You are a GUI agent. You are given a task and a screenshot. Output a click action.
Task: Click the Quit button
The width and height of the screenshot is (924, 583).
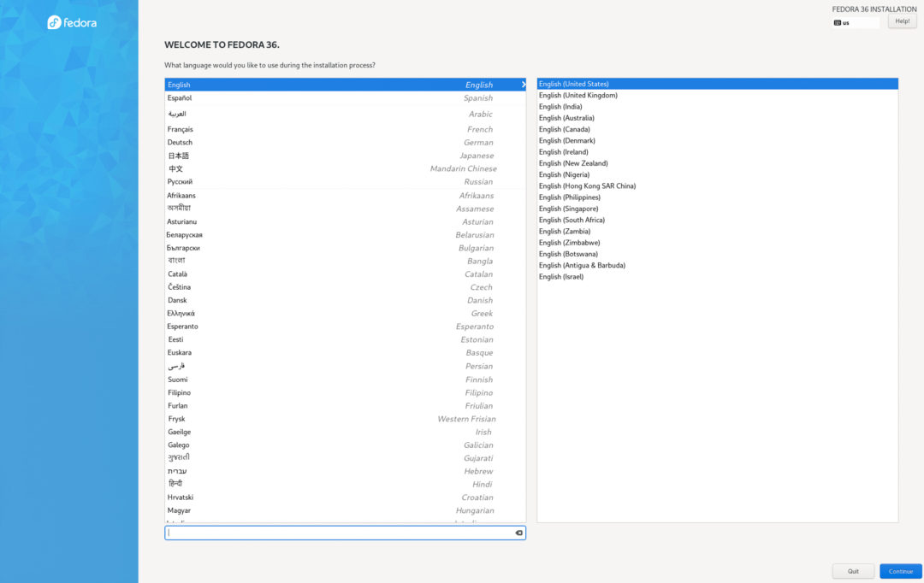pos(853,571)
